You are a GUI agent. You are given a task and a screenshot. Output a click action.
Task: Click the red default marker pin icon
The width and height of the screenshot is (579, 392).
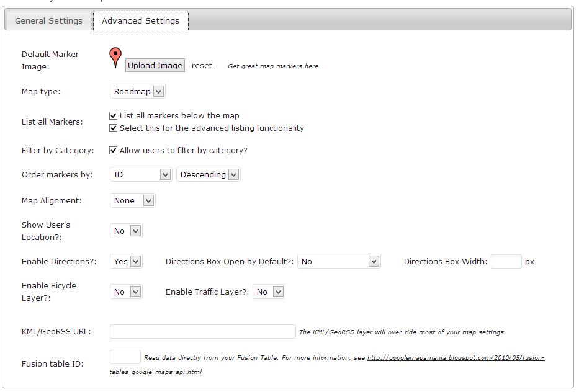click(115, 57)
